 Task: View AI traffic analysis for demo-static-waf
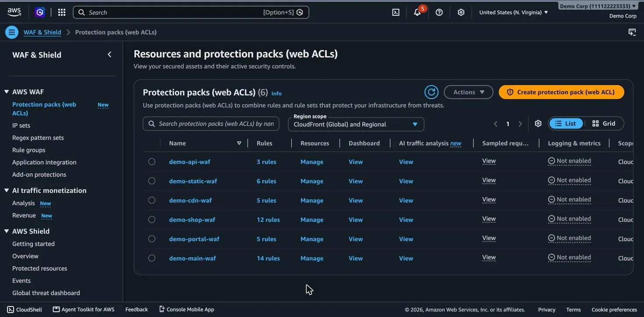[406, 181]
